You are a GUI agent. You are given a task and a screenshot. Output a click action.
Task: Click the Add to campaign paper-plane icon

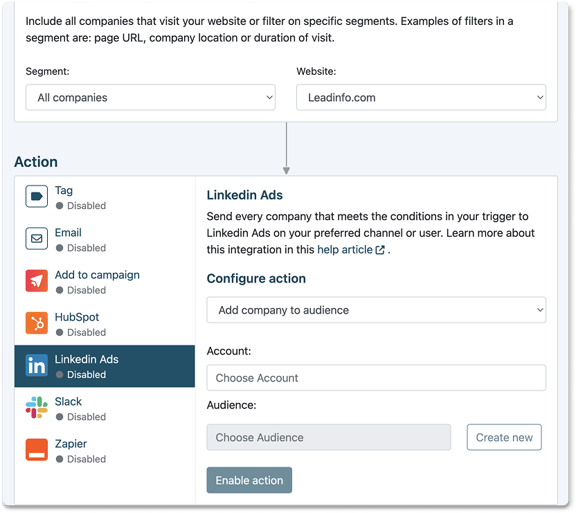[36, 281]
